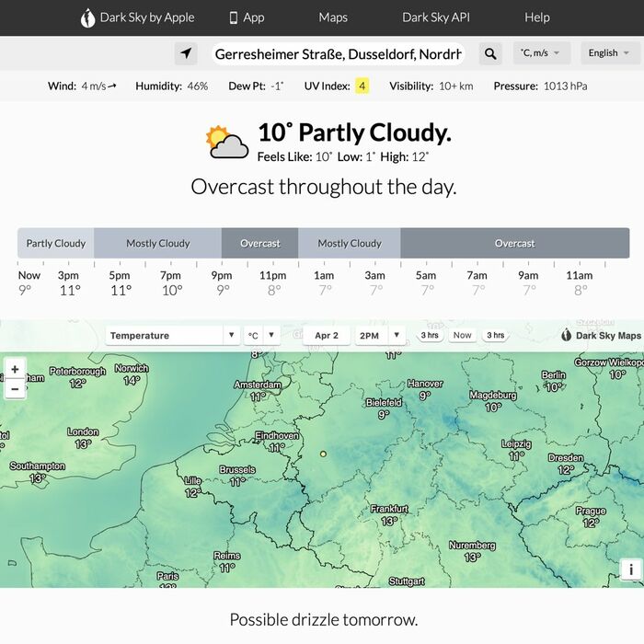The height and width of the screenshot is (644, 644).
Task: Select the first Mostly Cloudy timeline segment
Action: click(x=157, y=243)
